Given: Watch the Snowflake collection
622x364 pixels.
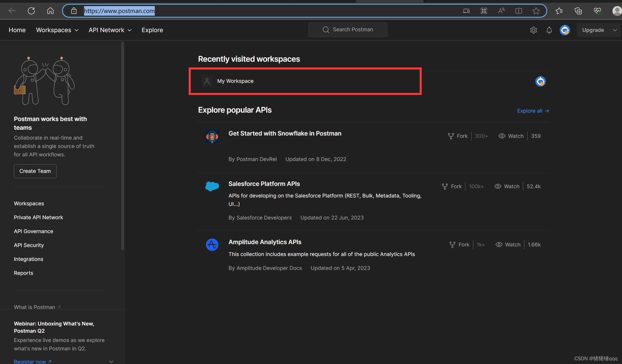Looking at the screenshot, I should [x=511, y=136].
